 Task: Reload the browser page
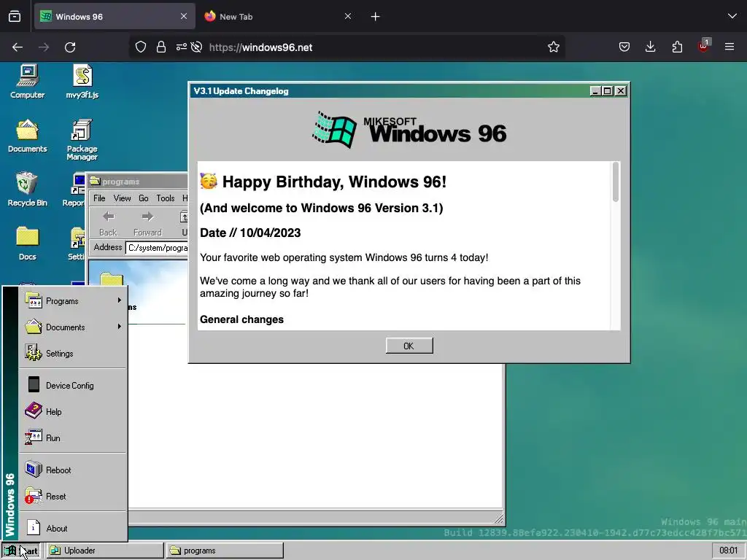point(70,47)
